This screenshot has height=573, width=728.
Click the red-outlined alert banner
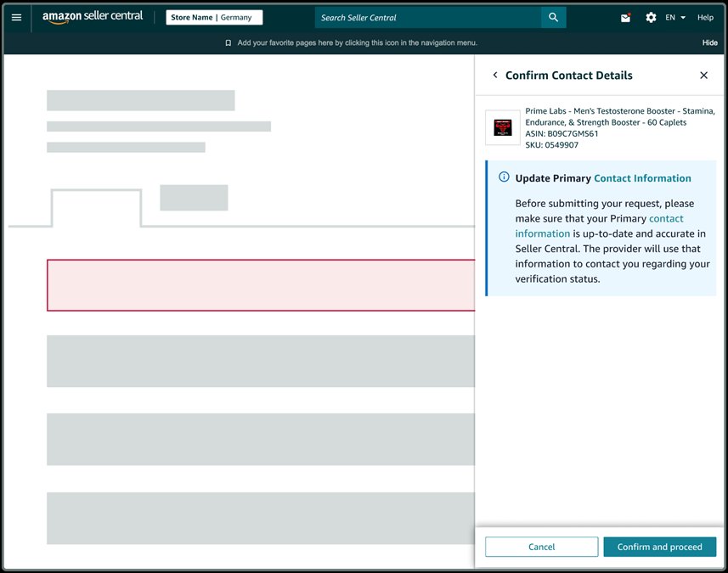tap(260, 285)
